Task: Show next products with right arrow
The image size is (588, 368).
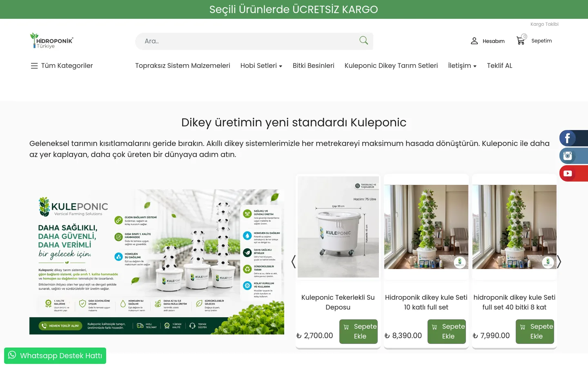Action: pyautogui.click(x=559, y=262)
